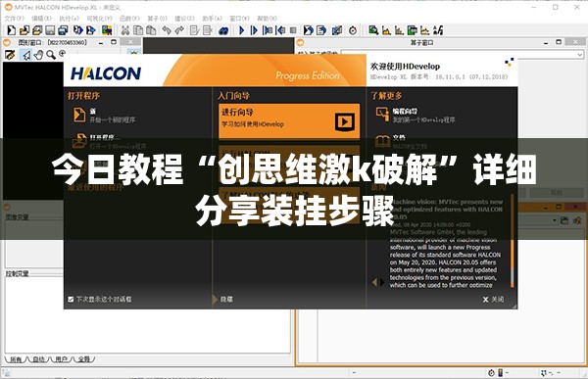Maximize the 图形窗口 panel
The width and height of the screenshot is (588, 379).
(x=114, y=42)
